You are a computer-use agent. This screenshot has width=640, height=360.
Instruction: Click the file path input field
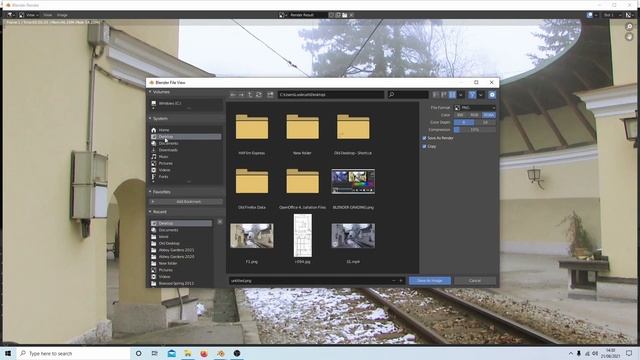(331, 95)
